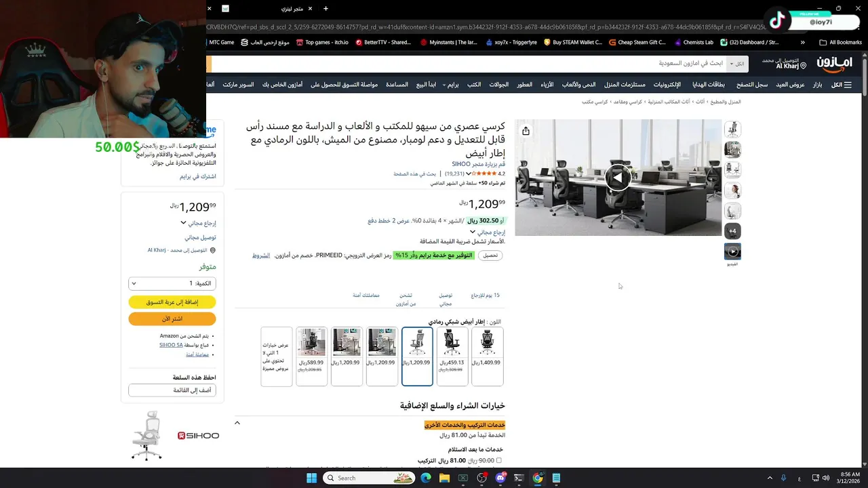Image resolution: width=868 pixels, height=488 pixels.
Task: Open Amazon hamburger menu الكل
Action: pyautogui.click(x=842, y=85)
